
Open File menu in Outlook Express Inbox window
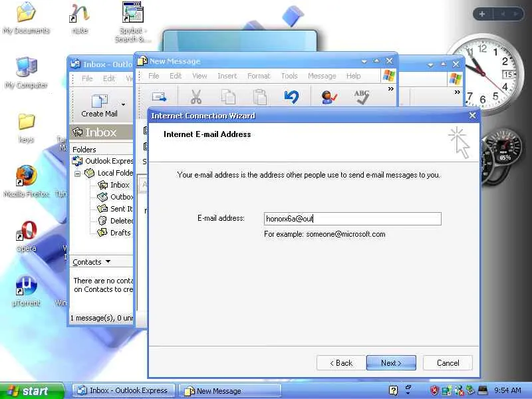[x=87, y=78]
